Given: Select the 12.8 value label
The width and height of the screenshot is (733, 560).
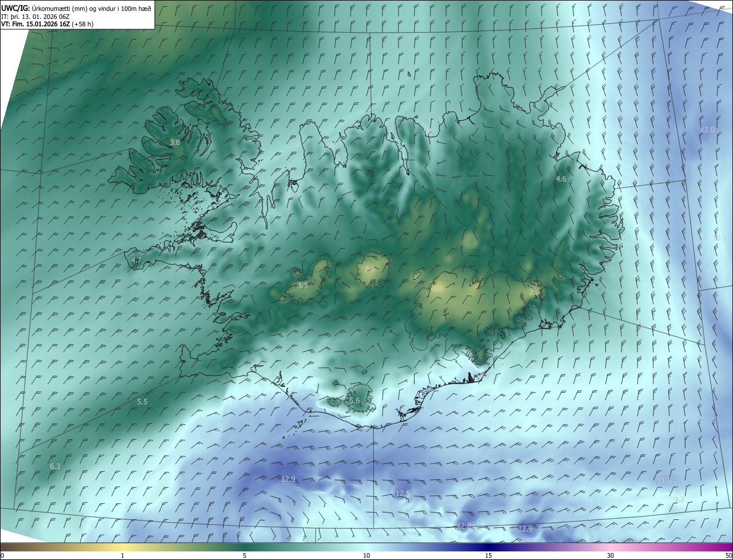Looking at the screenshot, I should [464, 526].
